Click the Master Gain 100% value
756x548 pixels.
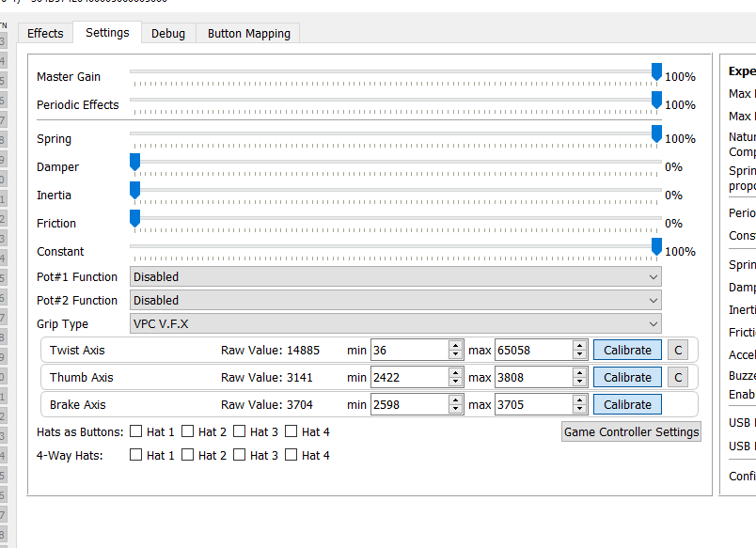(x=680, y=77)
